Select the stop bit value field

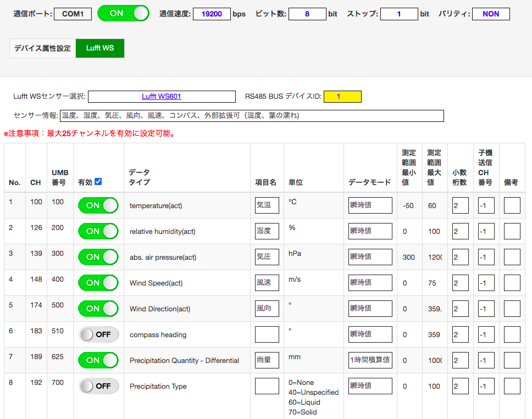(x=399, y=14)
